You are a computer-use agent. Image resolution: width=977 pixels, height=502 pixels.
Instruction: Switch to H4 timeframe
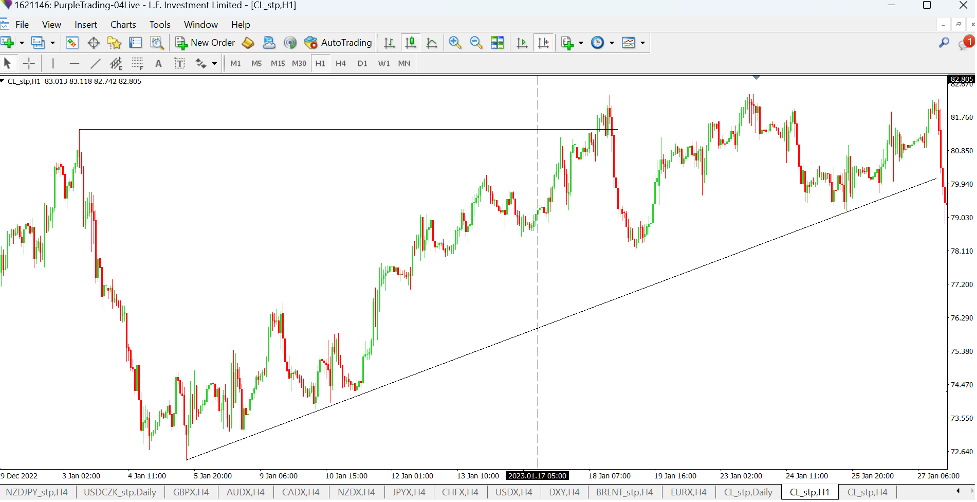click(x=340, y=64)
